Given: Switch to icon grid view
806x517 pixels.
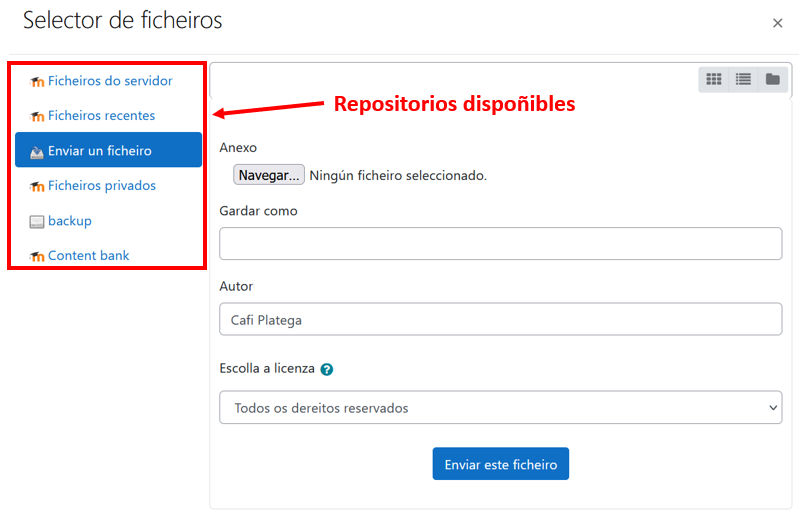Looking at the screenshot, I should 713,79.
